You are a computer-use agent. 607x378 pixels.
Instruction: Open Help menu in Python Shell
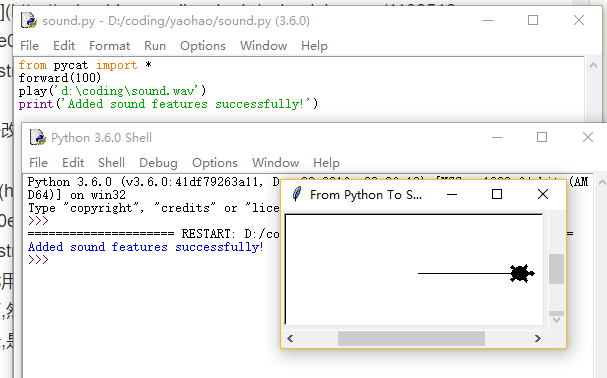(326, 163)
